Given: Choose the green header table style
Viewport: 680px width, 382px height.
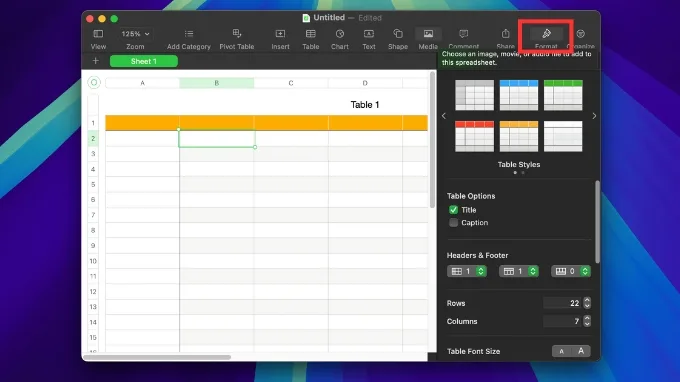Looking at the screenshot, I should [x=563, y=95].
